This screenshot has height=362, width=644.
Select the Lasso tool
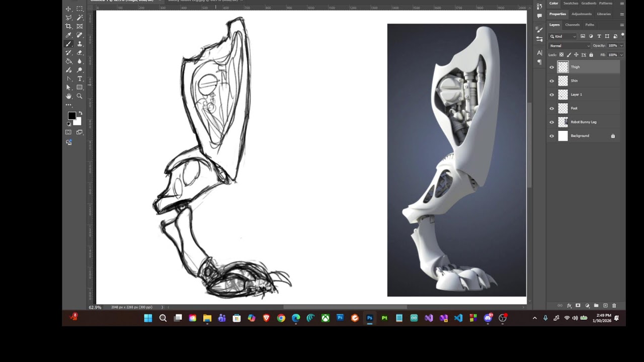pyautogui.click(x=68, y=18)
